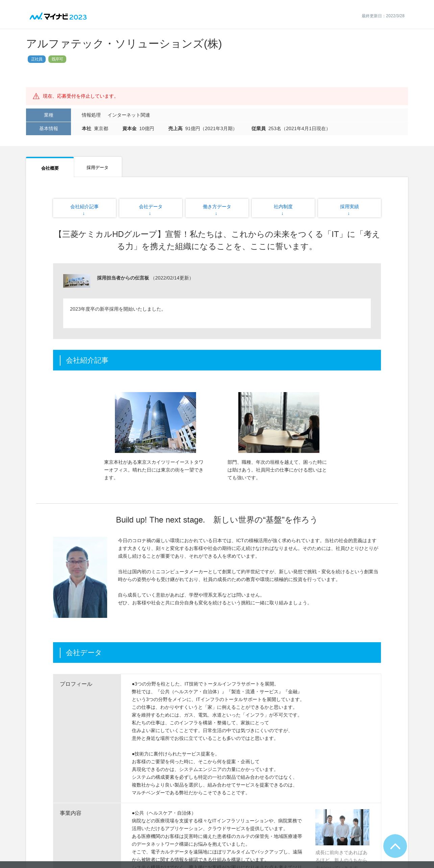Jump to 採用実績 section

coord(349,208)
